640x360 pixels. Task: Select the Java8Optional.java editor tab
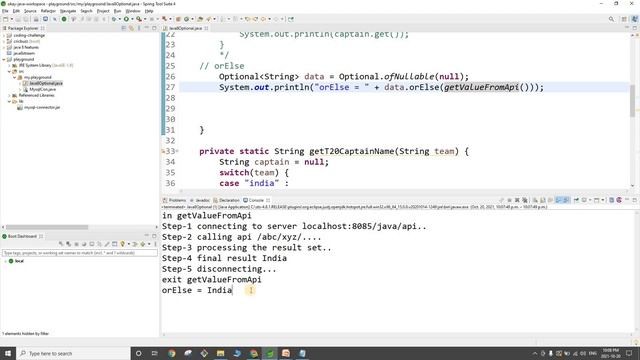(x=186, y=28)
